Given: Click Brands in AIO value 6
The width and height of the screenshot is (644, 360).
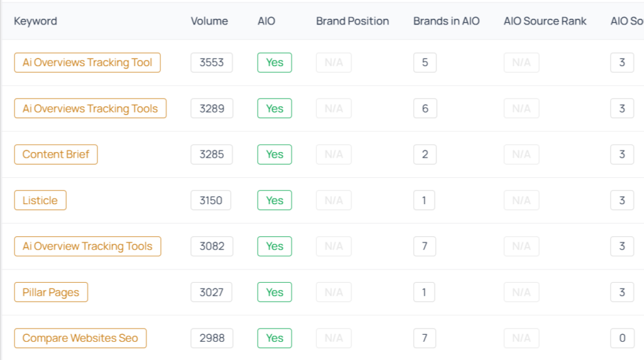Looking at the screenshot, I should tap(425, 109).
